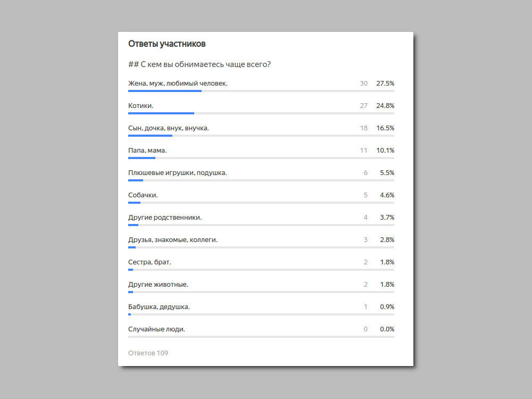Click the 'Ответов 109' total label
The width and height of the screenshot is (532, 399).
pyautogui.click(x=148, y=353)
